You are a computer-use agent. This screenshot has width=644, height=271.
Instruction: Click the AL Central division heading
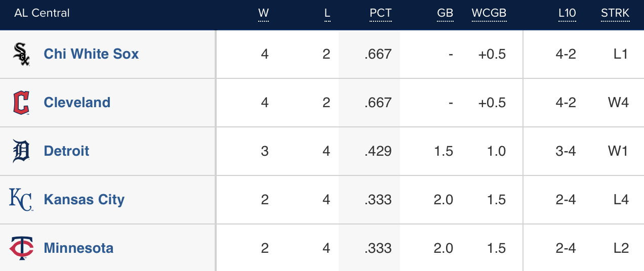click(x=42, y=13)
